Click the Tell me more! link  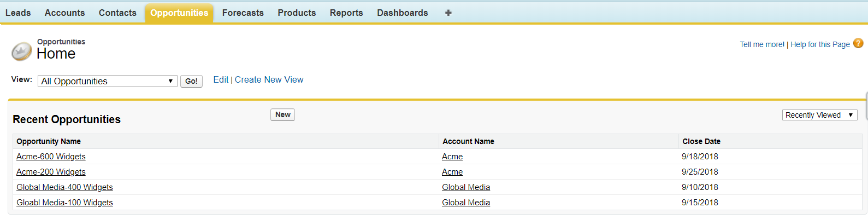[x=761, y=44]
